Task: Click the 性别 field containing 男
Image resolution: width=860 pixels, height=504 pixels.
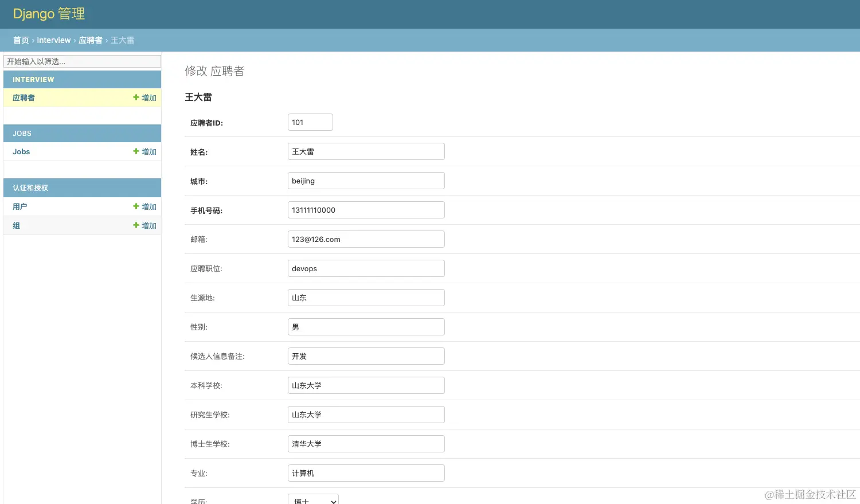Action: [366, 327]
